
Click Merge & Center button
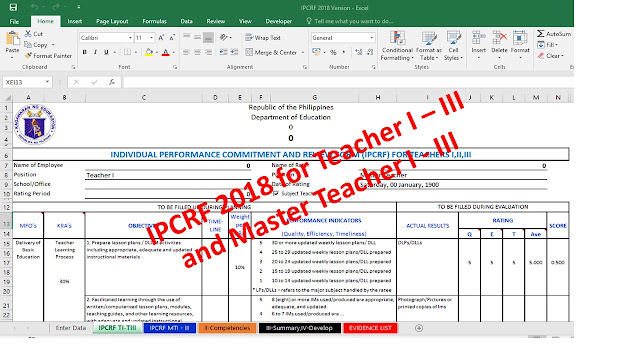click(x=271, y=52)
